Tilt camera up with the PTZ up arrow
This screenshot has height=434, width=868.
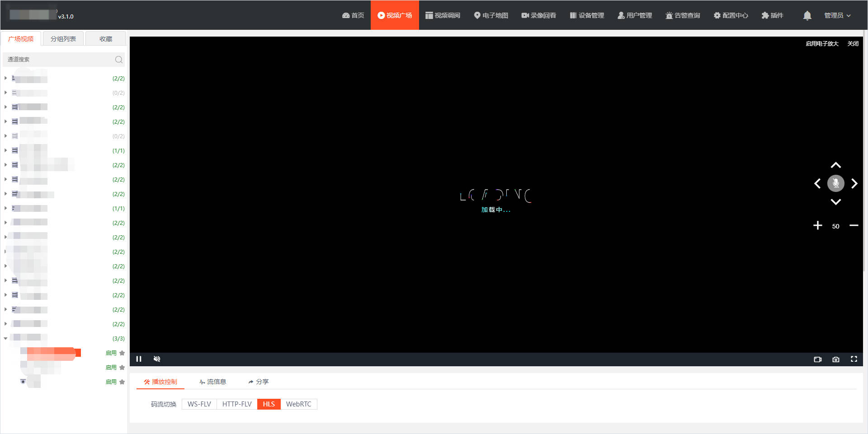pos(836,165)
